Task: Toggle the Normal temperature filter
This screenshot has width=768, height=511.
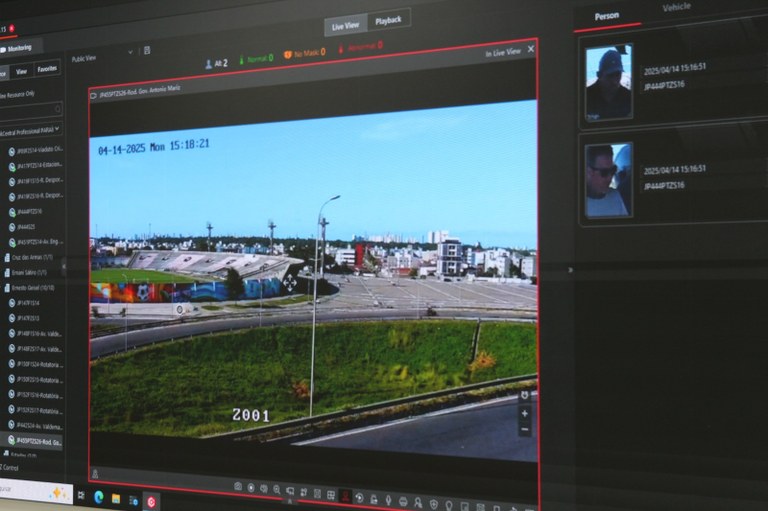Action: click(x=257, y=58)
